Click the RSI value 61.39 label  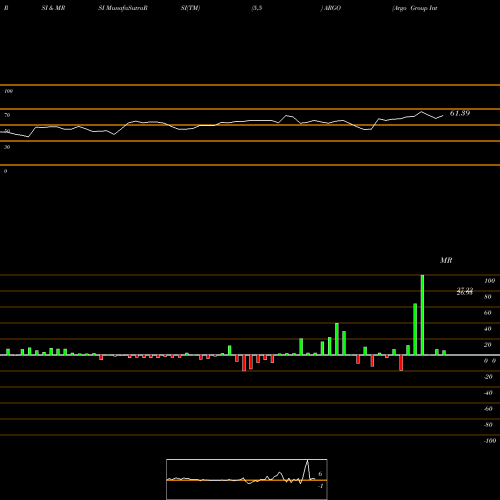460,113
